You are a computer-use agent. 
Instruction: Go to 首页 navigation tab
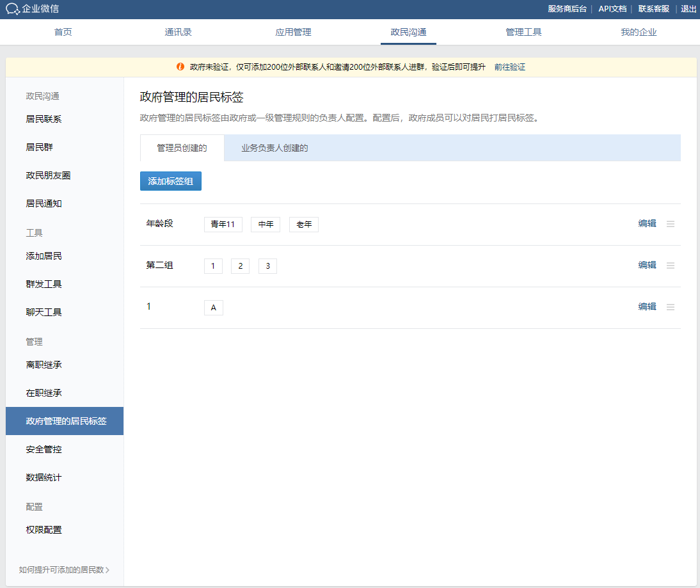[x=63, y=32]
